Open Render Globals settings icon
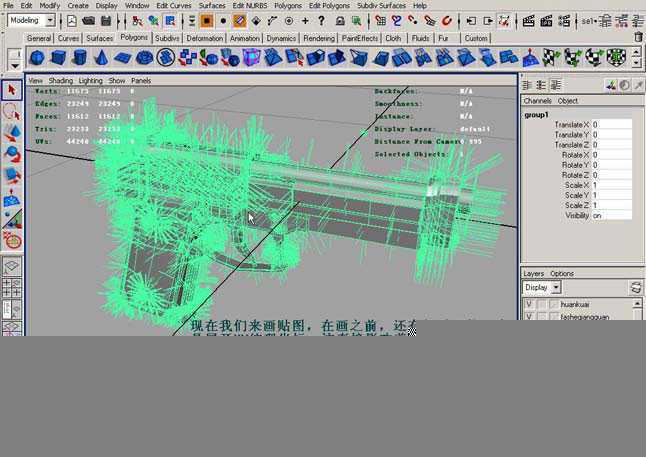Image resolution: width=646 pixels, height=457 pixels. (564, 21)
